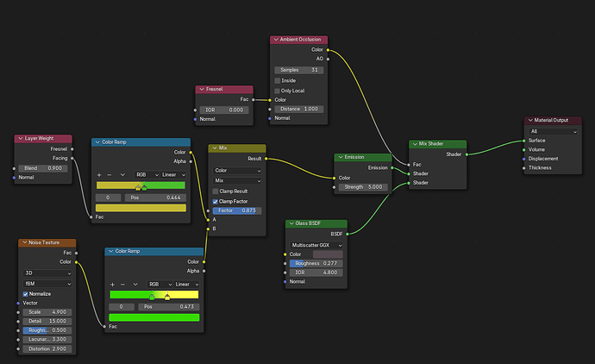Click Emission Strength field 5.000
Image resolution: width=595 pixels, height=364 pixels.
[x=363, y=187]
